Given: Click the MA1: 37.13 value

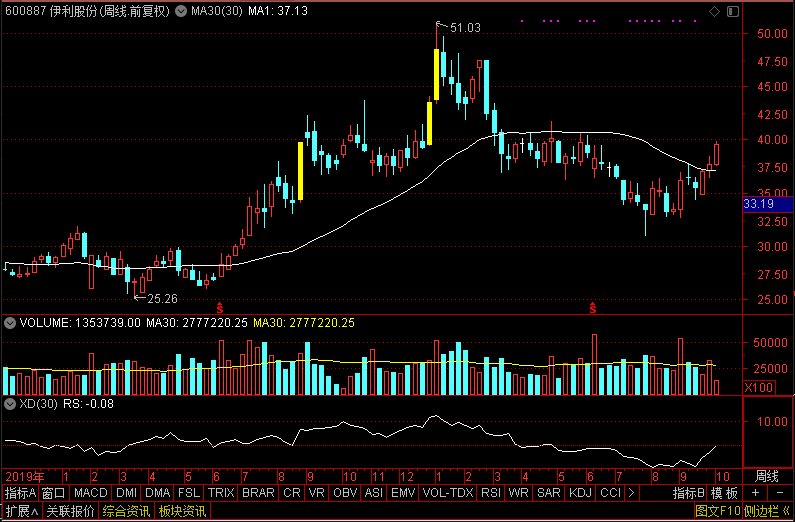Looking at the screenshot, I should [x=278, y=11].
